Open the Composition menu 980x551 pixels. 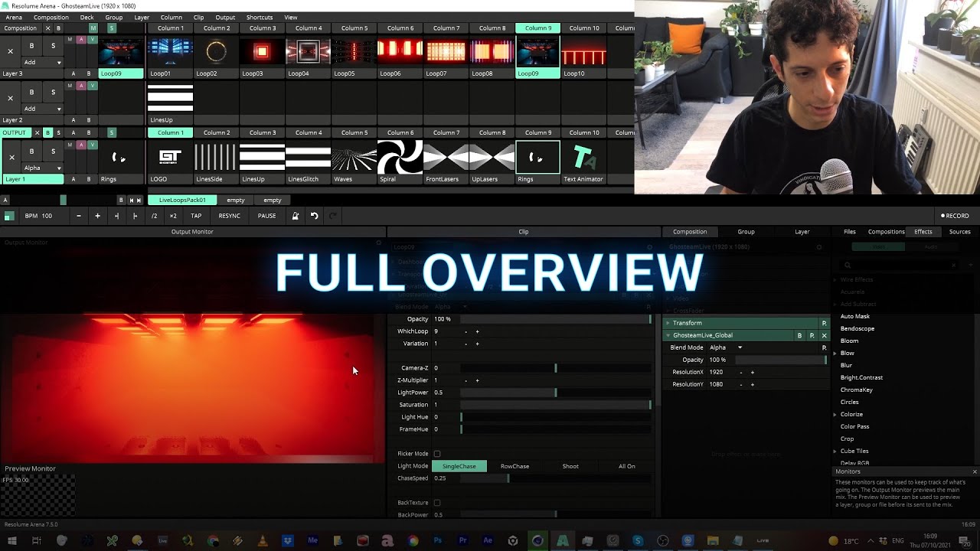(51, 17)
